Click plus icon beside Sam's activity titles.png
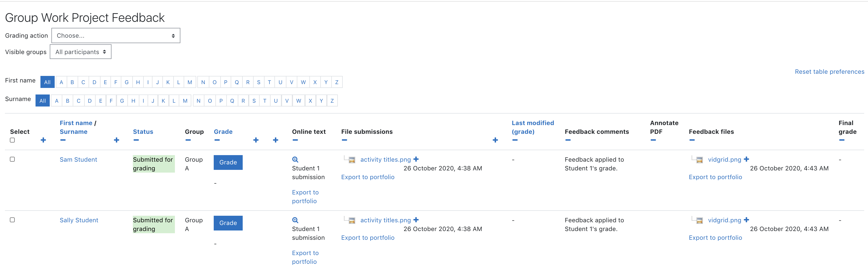This screenshot has width=868, height=278. point(416,159)
